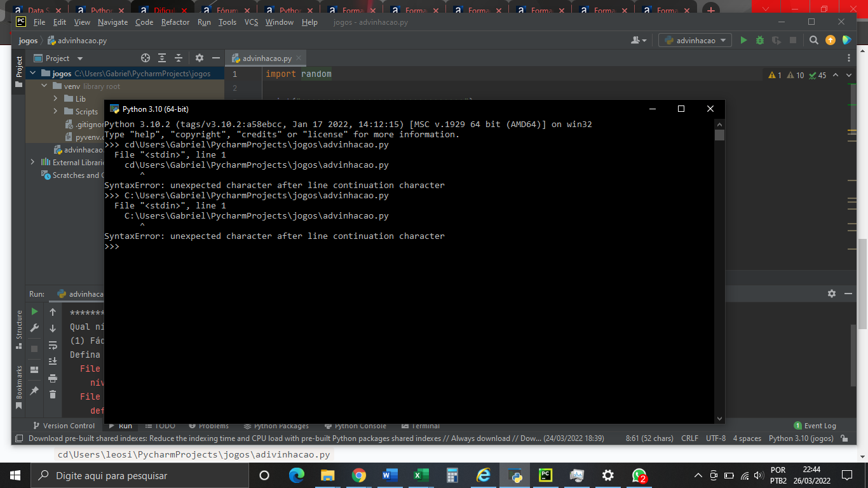The image size is (868, 488).
Task: Open the JetBrains Space colorful icon
Action: (x=847, y=40)
